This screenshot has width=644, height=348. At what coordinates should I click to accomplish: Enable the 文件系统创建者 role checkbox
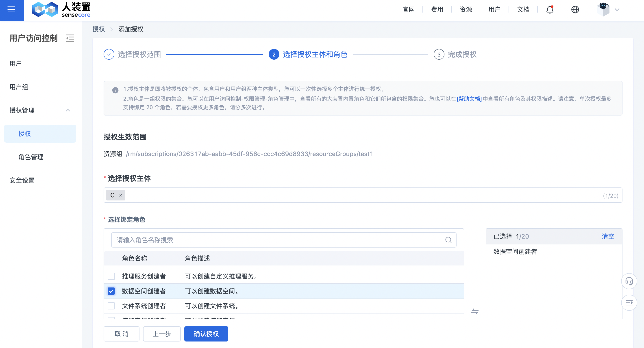coord(111,305)
